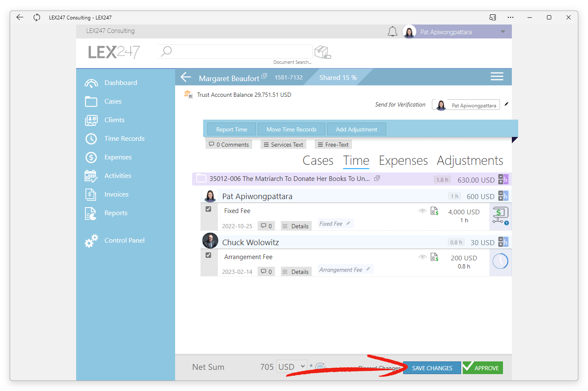Open the hamburger menu in case header
Screen dimensions: 588x391
pyautogui.click(x=497, y=77)
